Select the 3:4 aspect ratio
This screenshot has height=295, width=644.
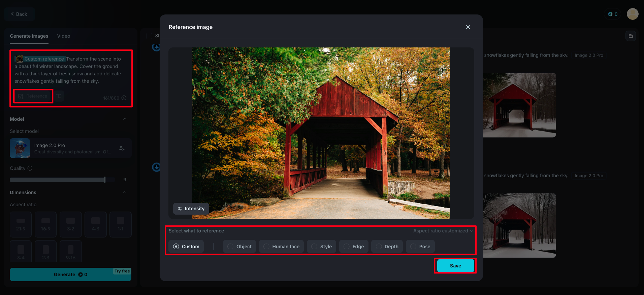(x=21, y=251)
